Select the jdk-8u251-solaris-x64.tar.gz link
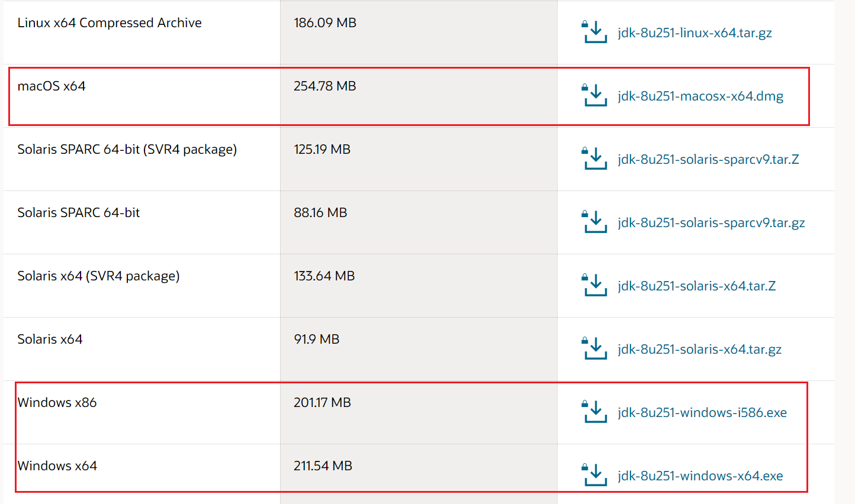 (x=699, y=350)
